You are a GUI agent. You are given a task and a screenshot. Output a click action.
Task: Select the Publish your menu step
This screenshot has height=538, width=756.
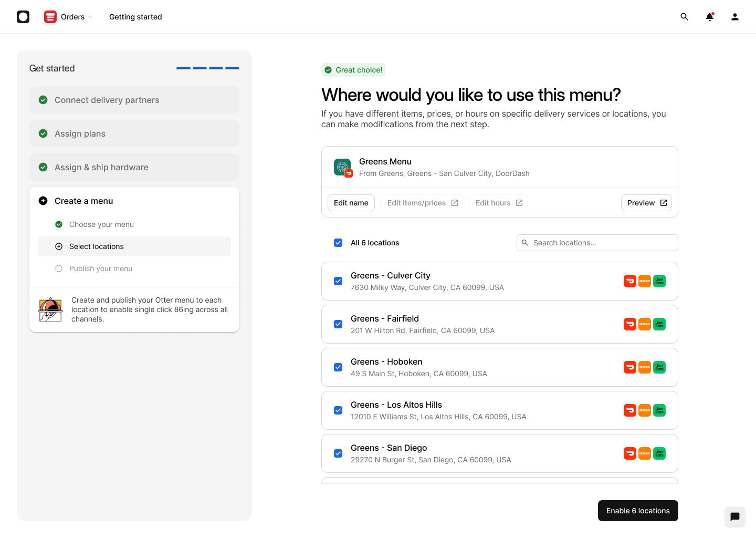[101, 268]
